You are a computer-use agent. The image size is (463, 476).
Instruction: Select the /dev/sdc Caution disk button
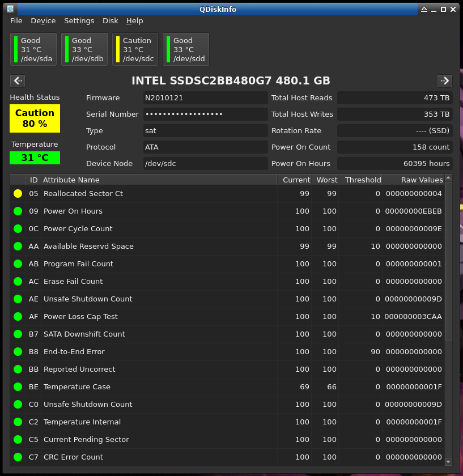(135, 49)
